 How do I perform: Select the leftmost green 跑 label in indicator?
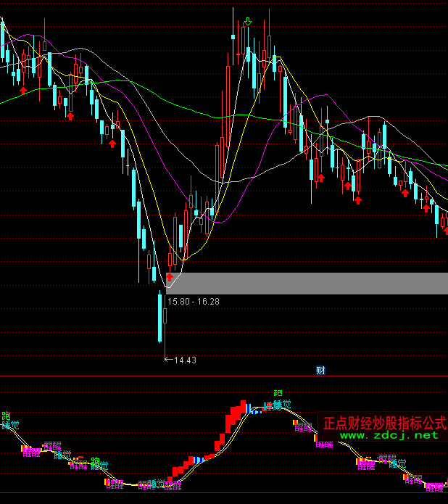7,416
